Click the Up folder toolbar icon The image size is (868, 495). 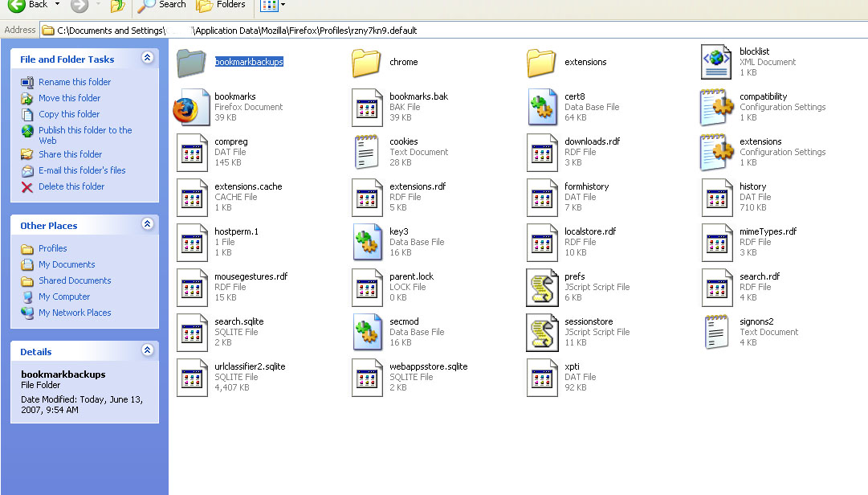[117, 6]
